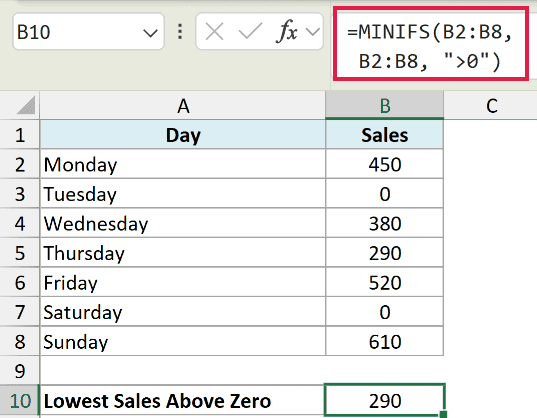Select the Wednesday cell
The width and height of the screenshot is (537, 418).
(x=183, y=223)
